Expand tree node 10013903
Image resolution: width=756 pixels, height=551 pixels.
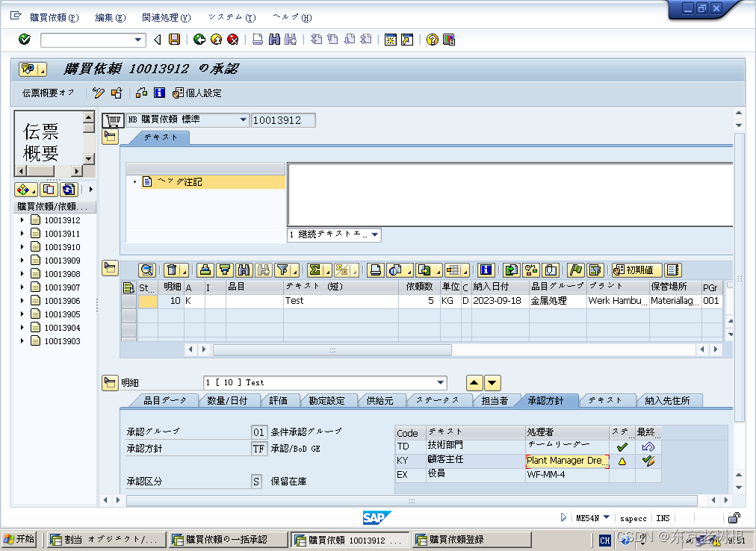[x=22, y=340]
